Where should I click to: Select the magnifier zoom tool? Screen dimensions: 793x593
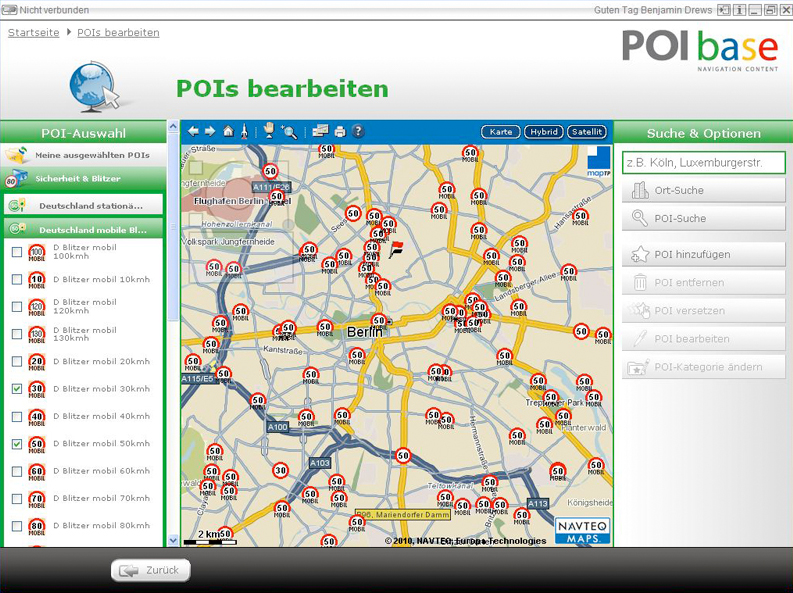click(x=289, y=131)
